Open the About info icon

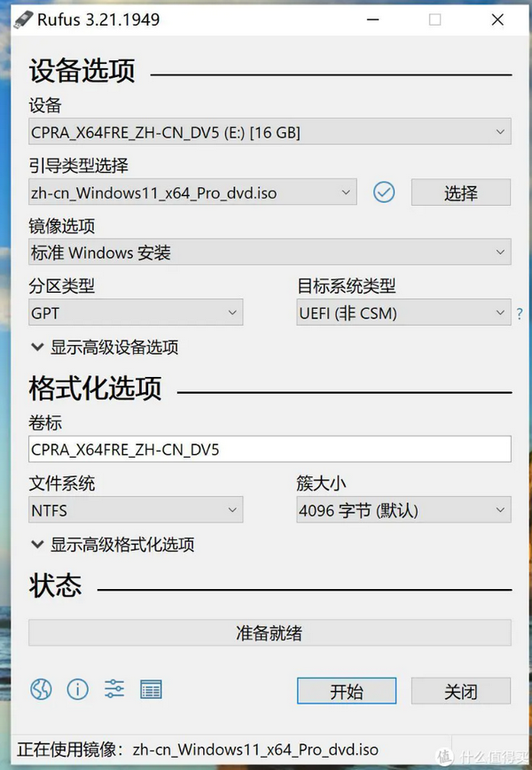(78, 688)
